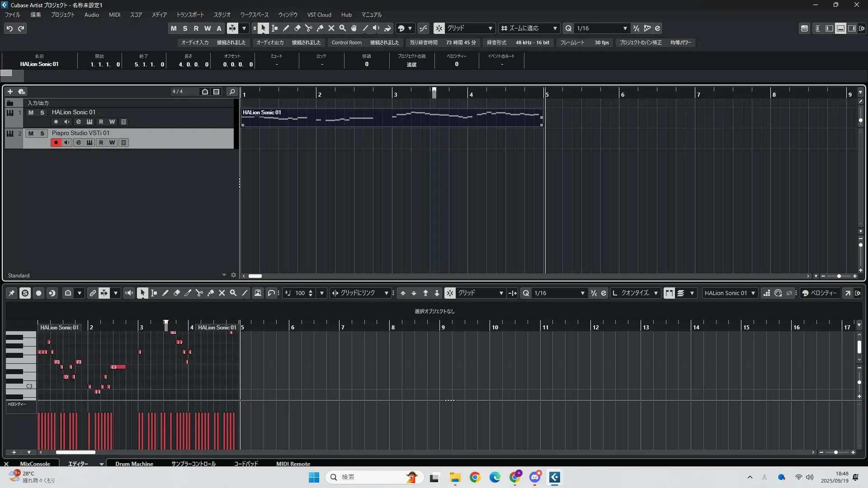Open the Drum Machine tab
The width and height of the screenshot is (868, 488).
pyautogui.click(x=134, y=464)
